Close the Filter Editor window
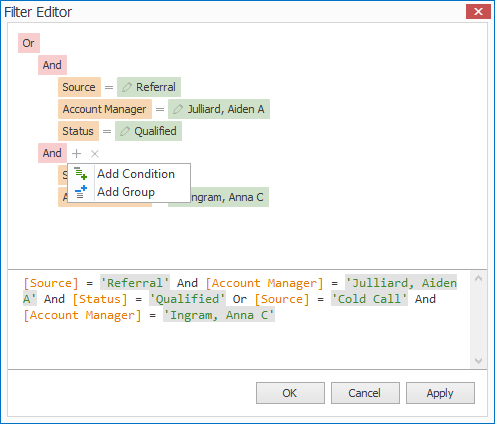The image size is (495, 424). (x=478, y=12)
